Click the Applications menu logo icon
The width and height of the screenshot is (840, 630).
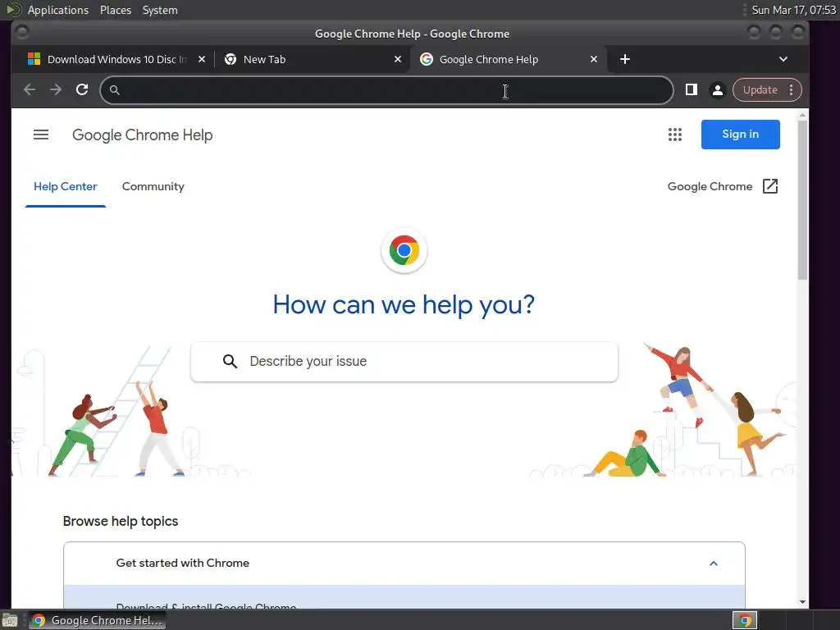coord(13,10)
